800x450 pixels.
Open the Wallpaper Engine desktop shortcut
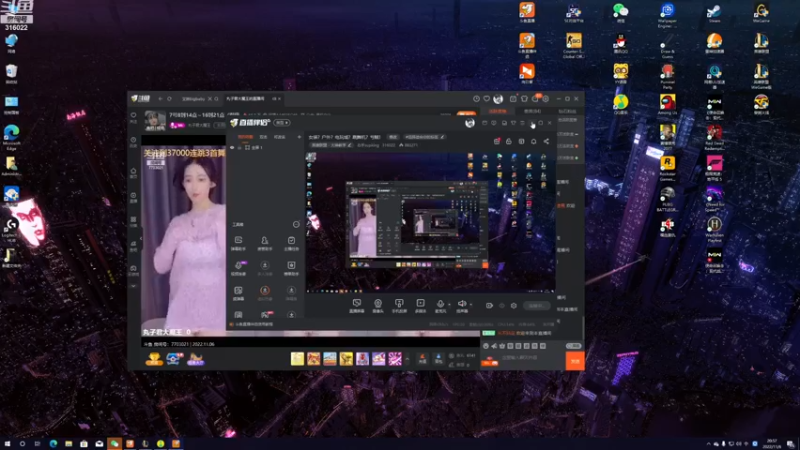click(667, 15)
